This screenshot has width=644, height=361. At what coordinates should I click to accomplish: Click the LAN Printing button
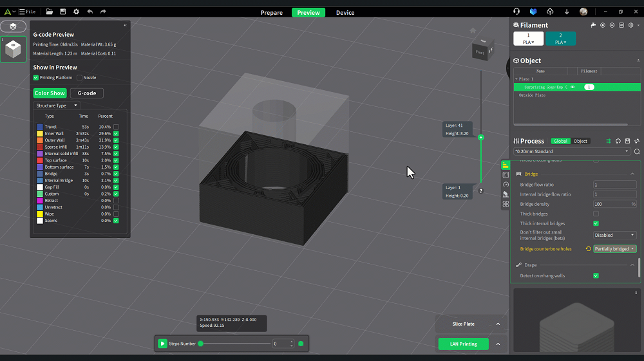tap(463, 344)
